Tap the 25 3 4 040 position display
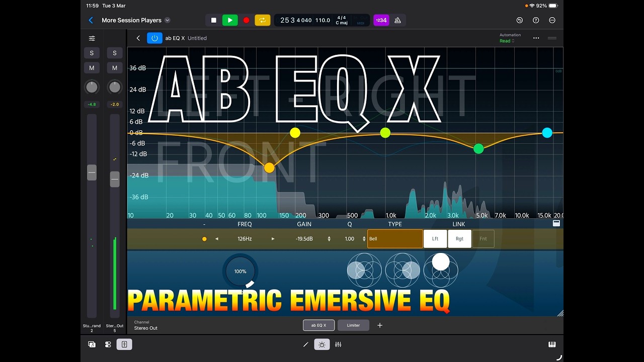This screenshot has height=362, width=644. 296,20
